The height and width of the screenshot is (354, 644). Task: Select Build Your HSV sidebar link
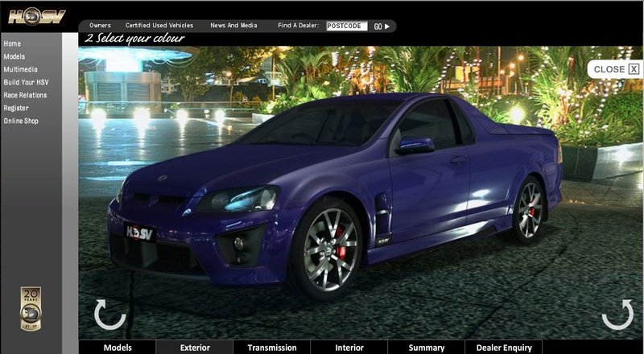click(x=26, y=82)
